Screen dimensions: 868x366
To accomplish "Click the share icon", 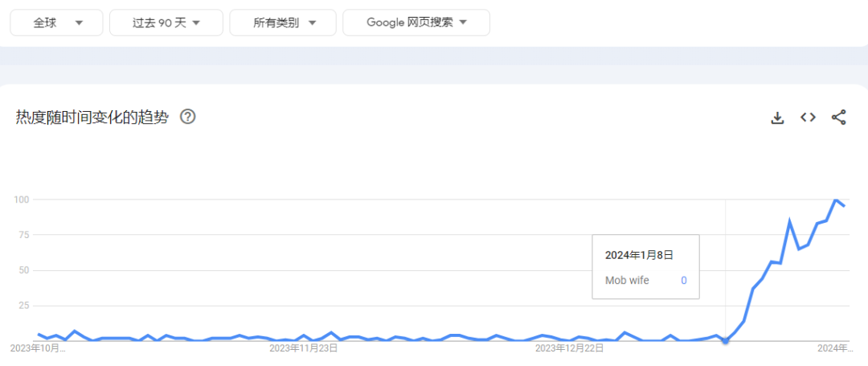I will point(838,117).
